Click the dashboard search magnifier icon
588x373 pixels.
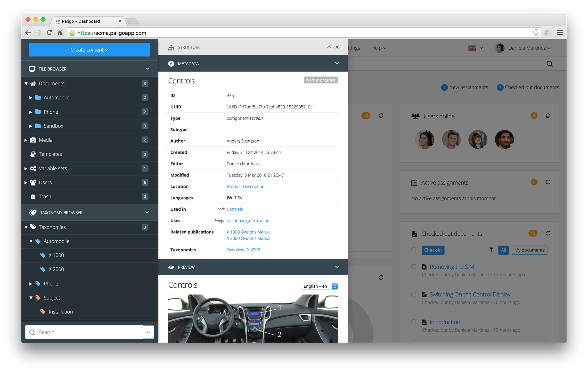click(x=550, y=64)
